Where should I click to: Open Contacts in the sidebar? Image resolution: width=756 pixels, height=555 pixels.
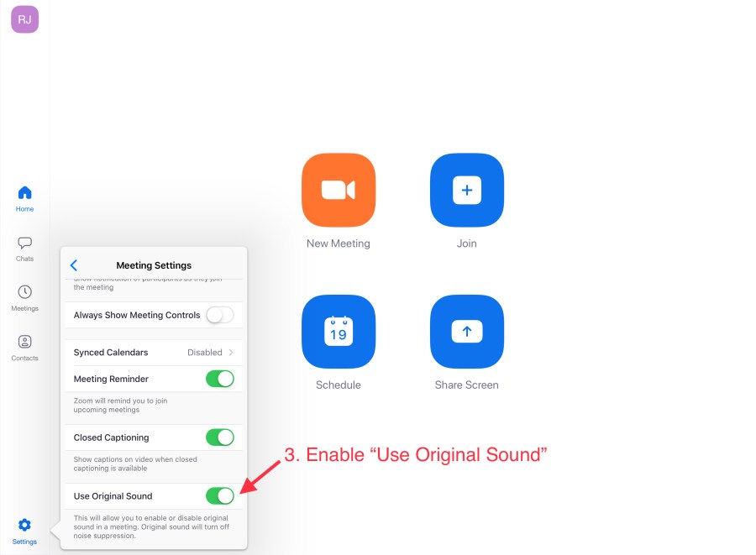point(24,347)
